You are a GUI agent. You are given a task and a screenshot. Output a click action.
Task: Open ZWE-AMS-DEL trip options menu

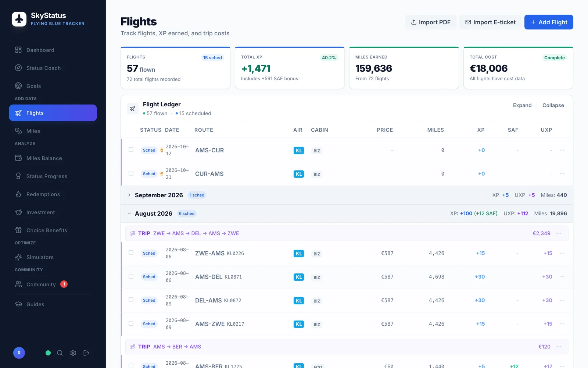pyautogui.click(x=559, y=233)
